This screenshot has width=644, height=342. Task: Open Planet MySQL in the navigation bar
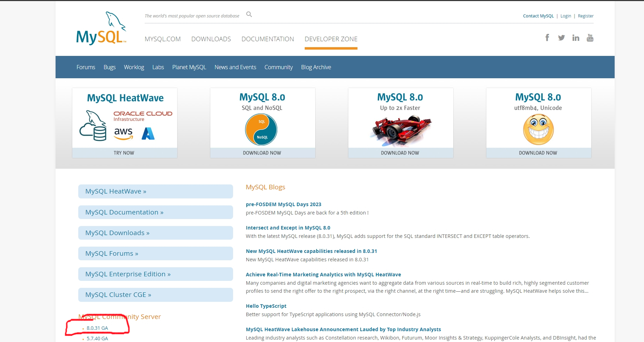point(189,67)
